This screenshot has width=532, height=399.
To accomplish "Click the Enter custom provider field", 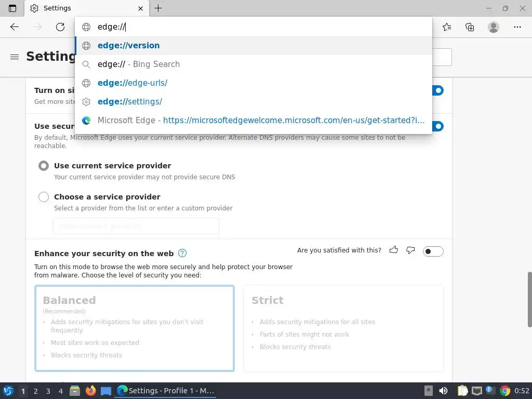I will (136, 226).
